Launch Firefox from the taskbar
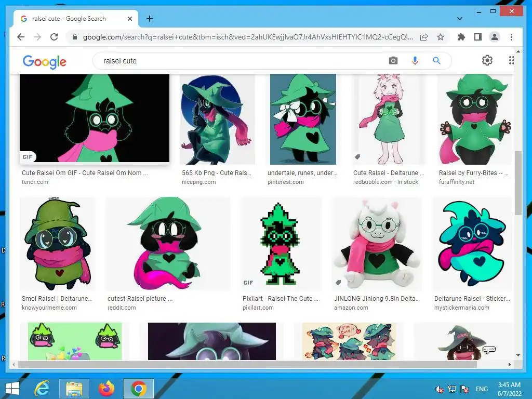The width and height of the screenshot is (532, 399). [x=107, y=389]
